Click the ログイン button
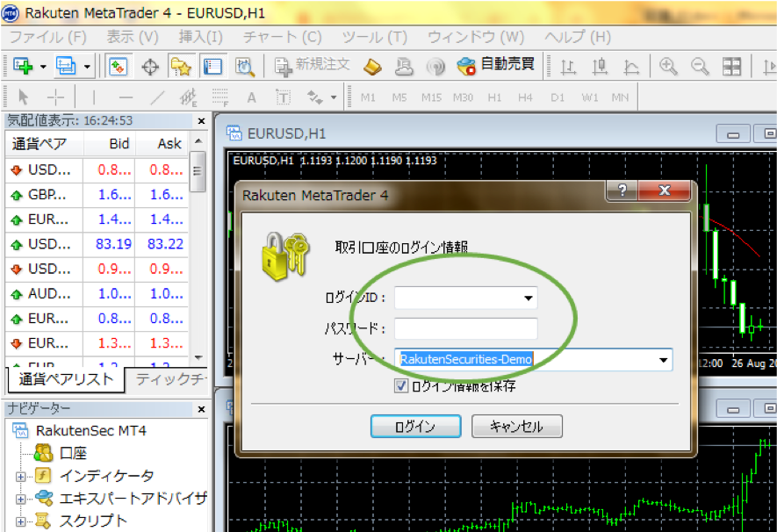Viewport: 777px width, 532px height. pos(416,427)
